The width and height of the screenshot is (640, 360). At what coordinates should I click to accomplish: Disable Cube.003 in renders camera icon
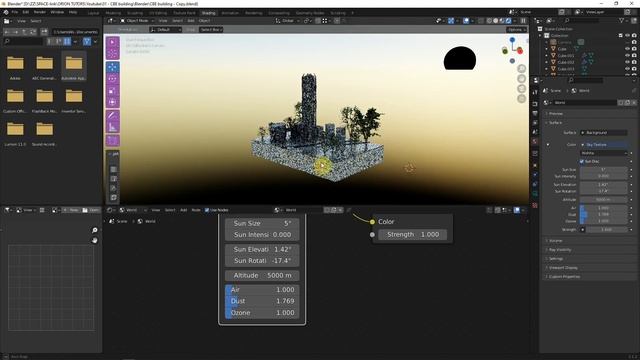coord(634,69)
